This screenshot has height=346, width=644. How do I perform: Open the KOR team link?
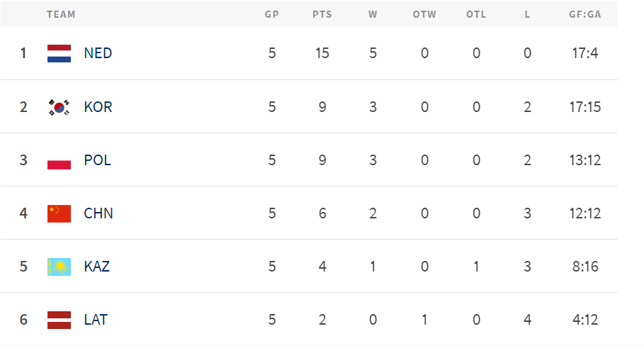tap(98, 107)
